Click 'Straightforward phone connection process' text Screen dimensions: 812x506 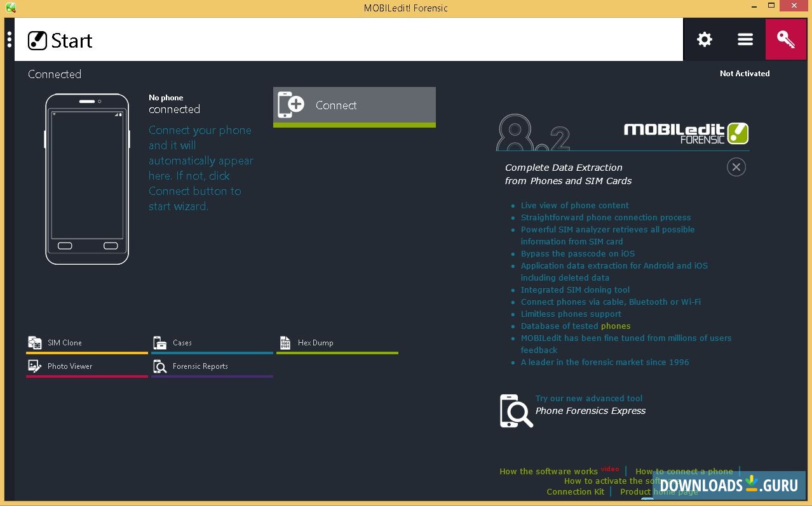(x=606, y=218)
